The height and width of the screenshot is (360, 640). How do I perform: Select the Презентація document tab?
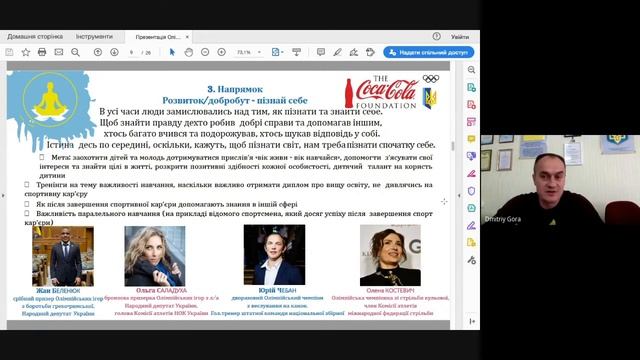158,37
